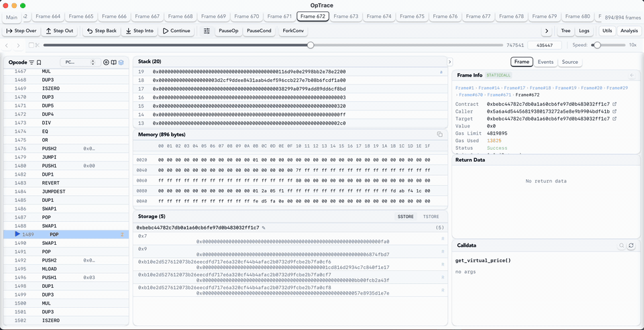
Task: Click the search icon in Calldata panel
Action: [x=623, y=245]
